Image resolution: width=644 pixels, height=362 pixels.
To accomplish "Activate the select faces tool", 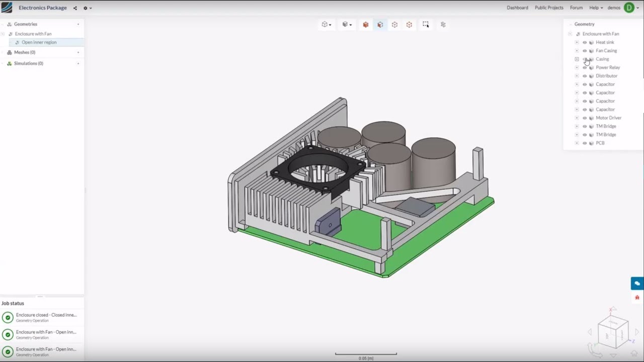I will [380, 24].
